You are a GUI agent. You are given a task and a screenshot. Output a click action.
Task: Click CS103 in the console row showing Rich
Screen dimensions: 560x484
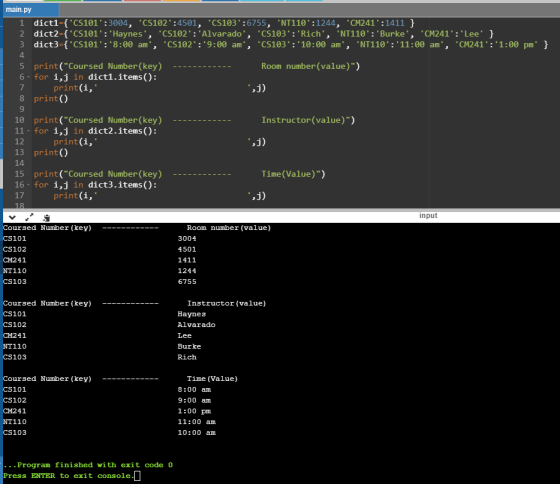(x=15, y=357)
